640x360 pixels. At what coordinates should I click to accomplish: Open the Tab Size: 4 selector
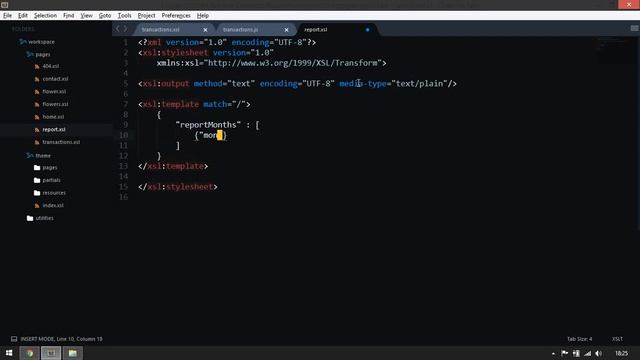pyautogui.click(x=579, y=339)
